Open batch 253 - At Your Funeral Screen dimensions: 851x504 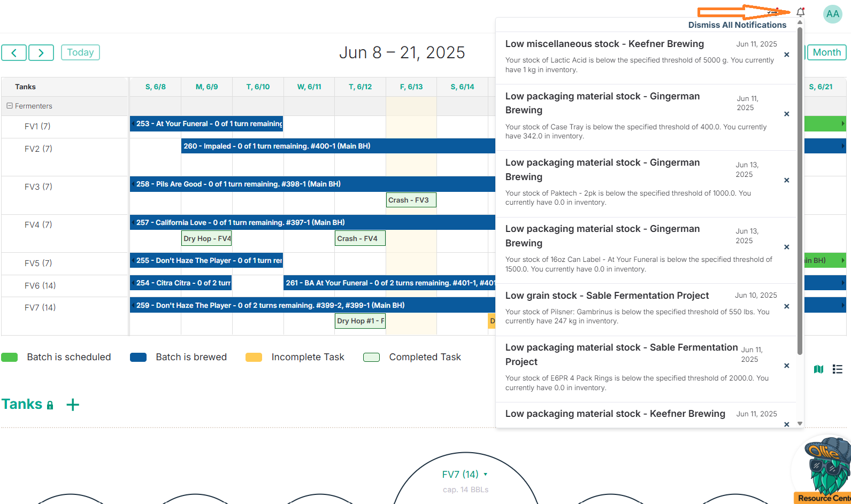(x=206, y=123)
